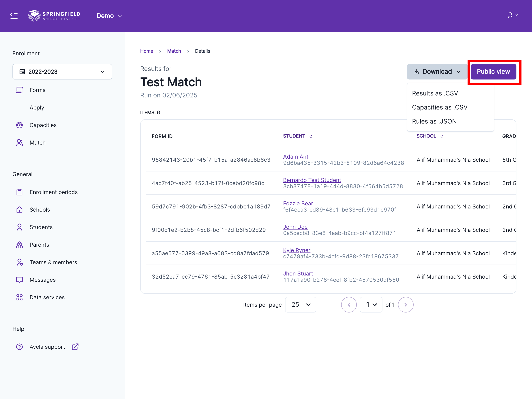Open Forms from sidebar icon
532x399 pixels.
[19, 90]
